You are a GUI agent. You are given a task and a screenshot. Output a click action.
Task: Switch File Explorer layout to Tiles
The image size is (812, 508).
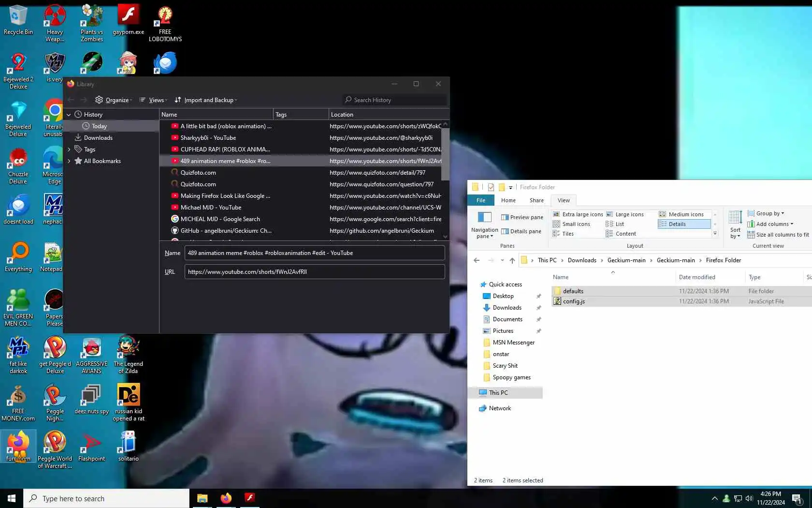[x=563, y=234]
